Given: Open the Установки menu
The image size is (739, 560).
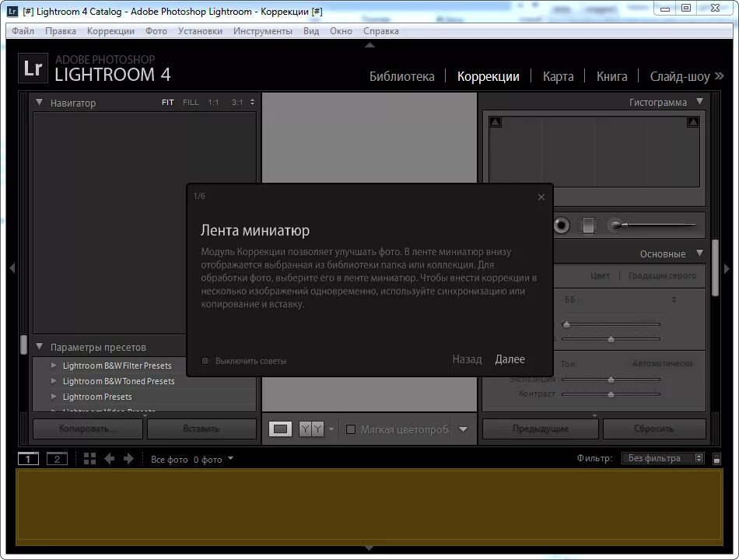Looking at the screenshot, I should [200, 31].
